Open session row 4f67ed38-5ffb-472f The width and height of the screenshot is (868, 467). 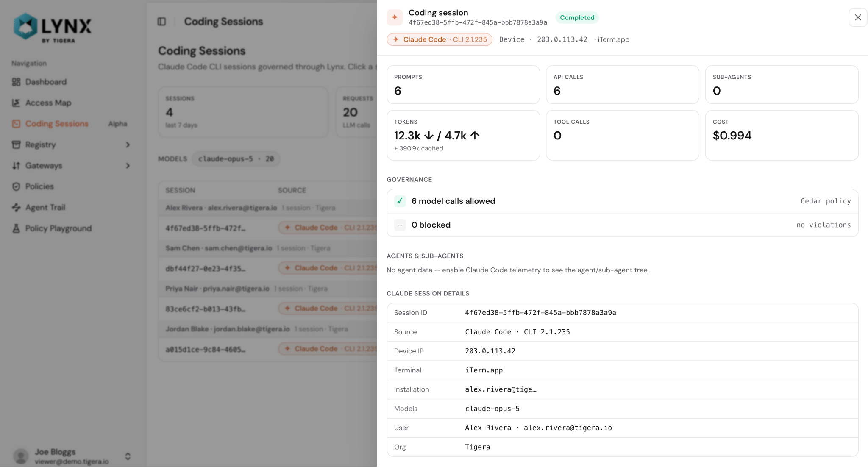point(267,228)
